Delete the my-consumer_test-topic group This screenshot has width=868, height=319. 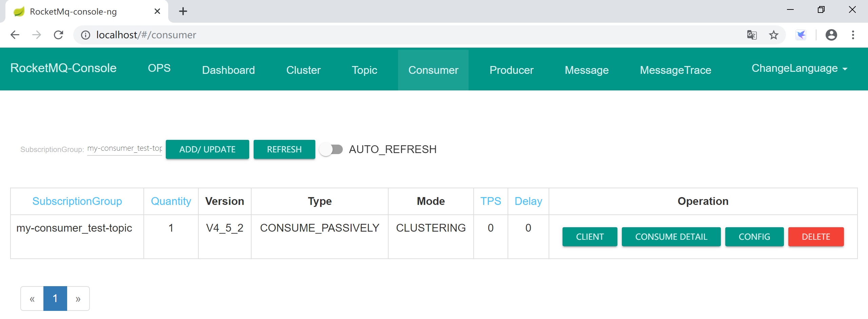click(x=816, y=237)
